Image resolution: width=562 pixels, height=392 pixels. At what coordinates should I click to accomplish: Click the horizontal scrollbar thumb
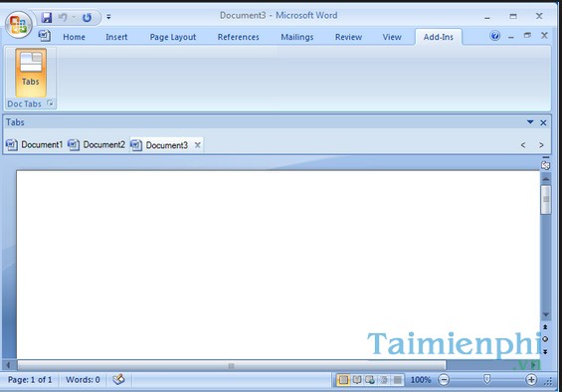232,365
